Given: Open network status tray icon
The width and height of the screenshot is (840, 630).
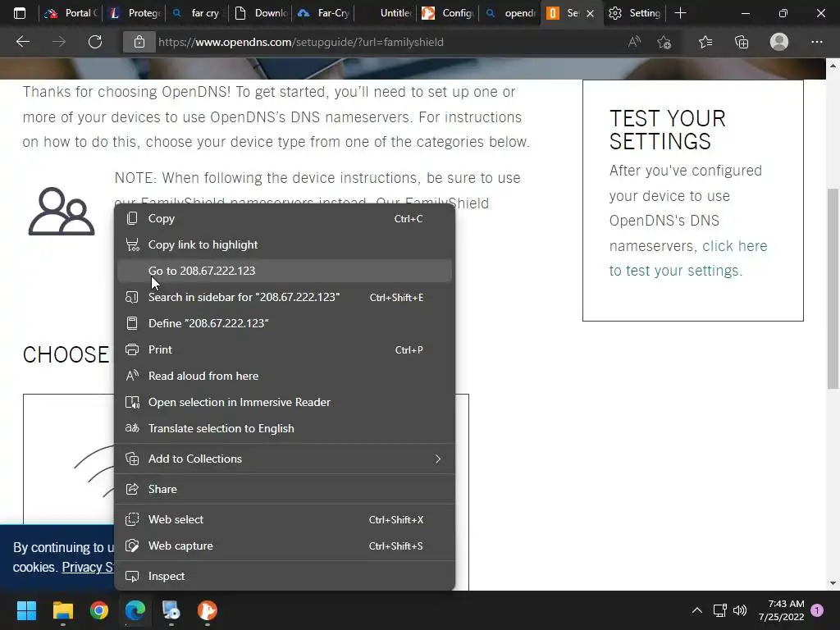Looking at the screenshot, I should [x=720, y=610].
